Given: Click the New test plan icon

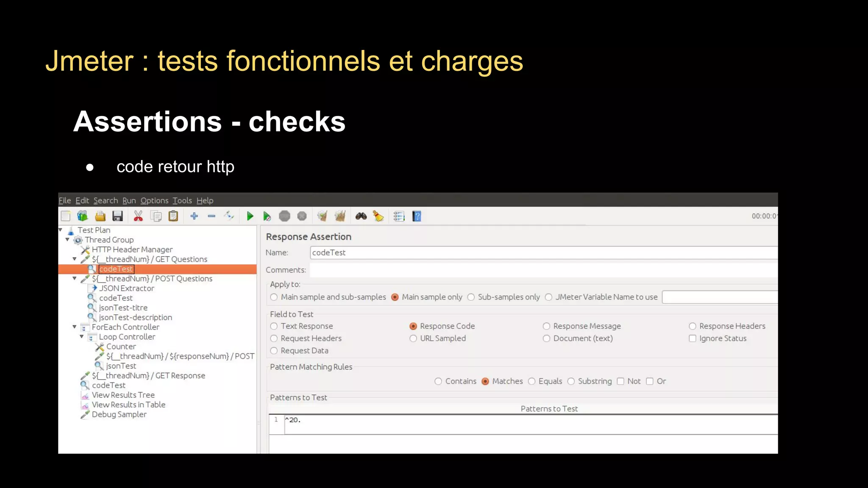Looking at the screenshot, I should (66, 216).
